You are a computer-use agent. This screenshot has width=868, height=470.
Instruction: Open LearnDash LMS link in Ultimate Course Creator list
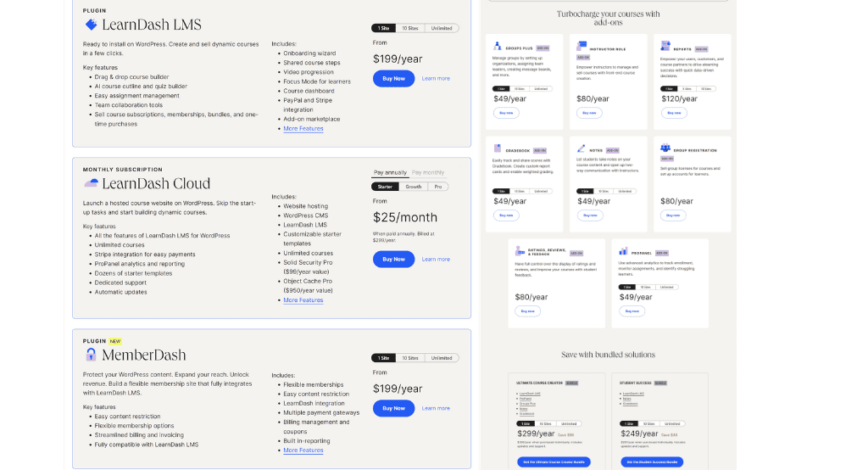(530, 394)
